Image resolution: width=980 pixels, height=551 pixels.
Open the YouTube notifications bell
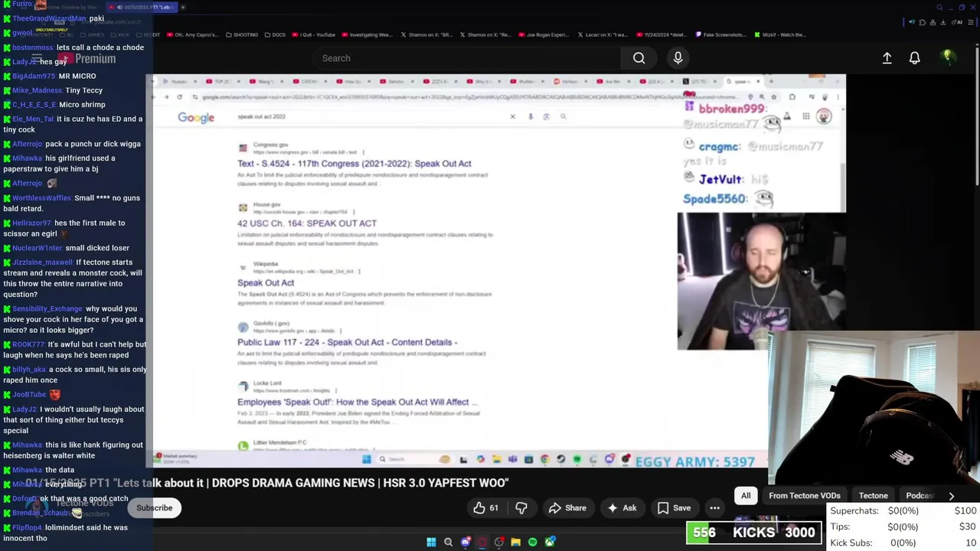tap(914, 58)
